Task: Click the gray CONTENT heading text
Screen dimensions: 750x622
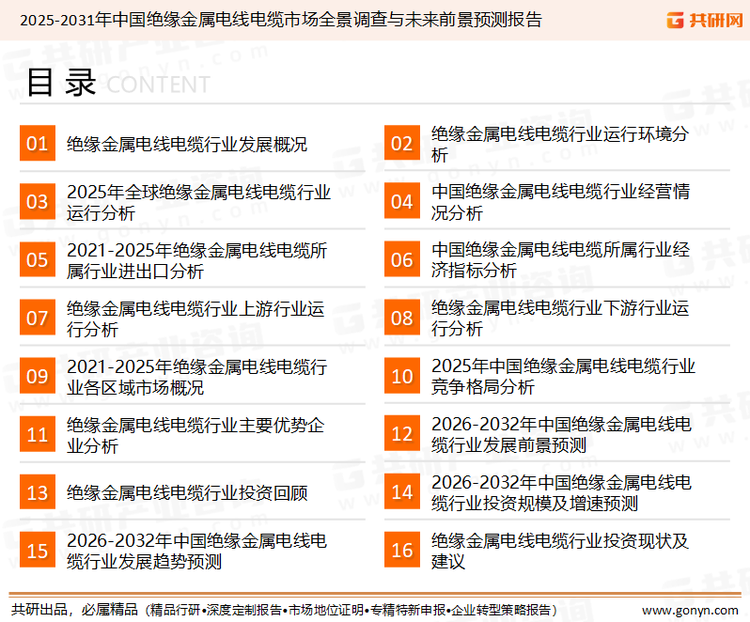Action: 158,85
